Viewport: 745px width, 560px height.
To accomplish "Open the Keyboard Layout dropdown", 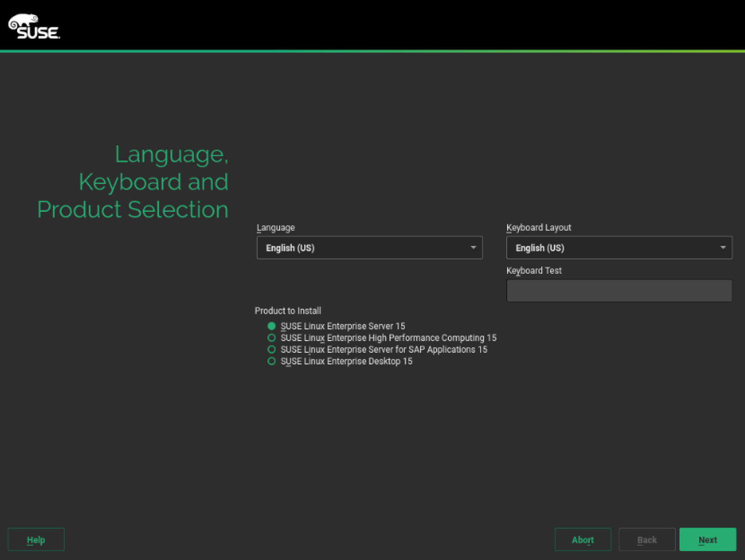I will [x=619, y=248].
